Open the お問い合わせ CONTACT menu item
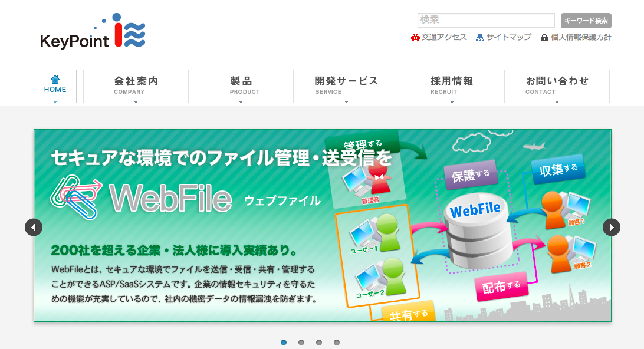 click(x=557, y=87)
